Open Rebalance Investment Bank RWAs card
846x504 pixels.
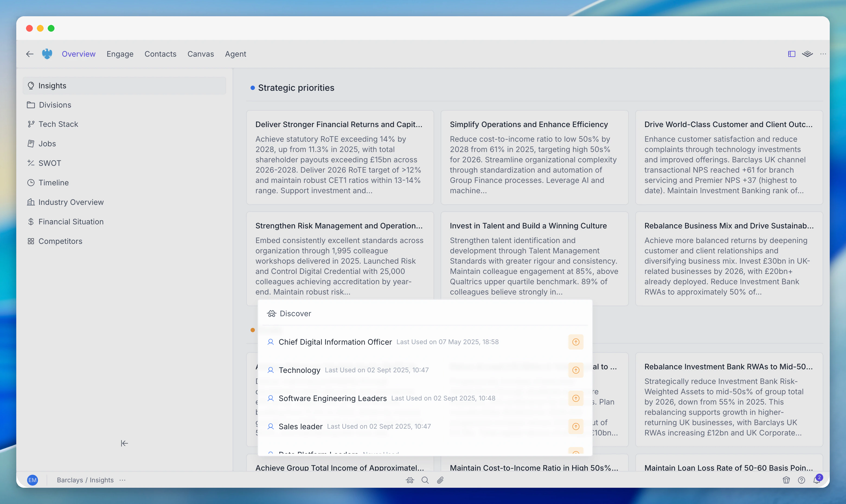click(x=729, y=400)
